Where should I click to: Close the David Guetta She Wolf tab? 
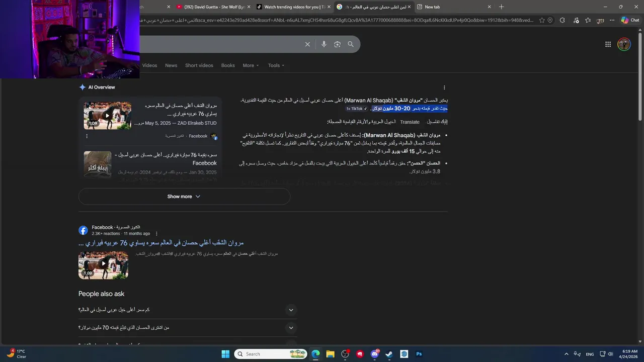pos(249,7)
